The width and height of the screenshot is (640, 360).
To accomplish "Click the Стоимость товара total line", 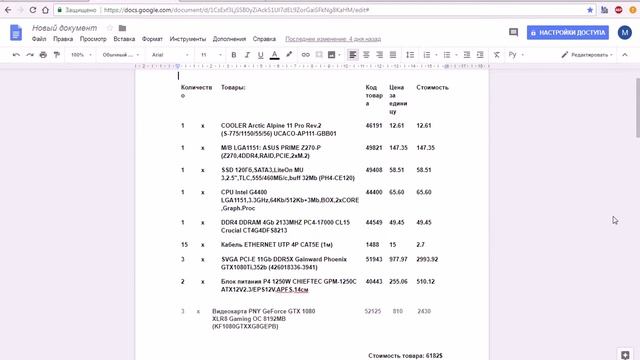I will (x=405, y=356).
